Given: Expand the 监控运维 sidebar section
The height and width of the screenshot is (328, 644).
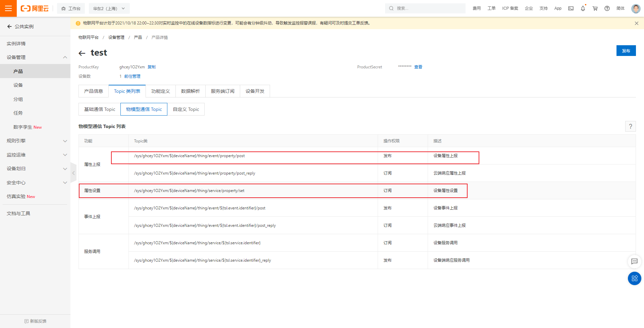Looking at the screenshot, I should pyautogui.click(x=35, y=155).
